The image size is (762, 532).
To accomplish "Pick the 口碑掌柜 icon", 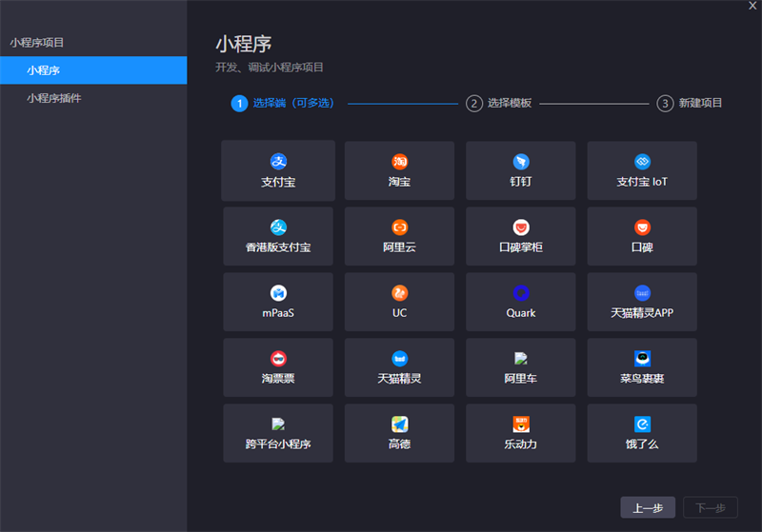I will pos(521,227).
